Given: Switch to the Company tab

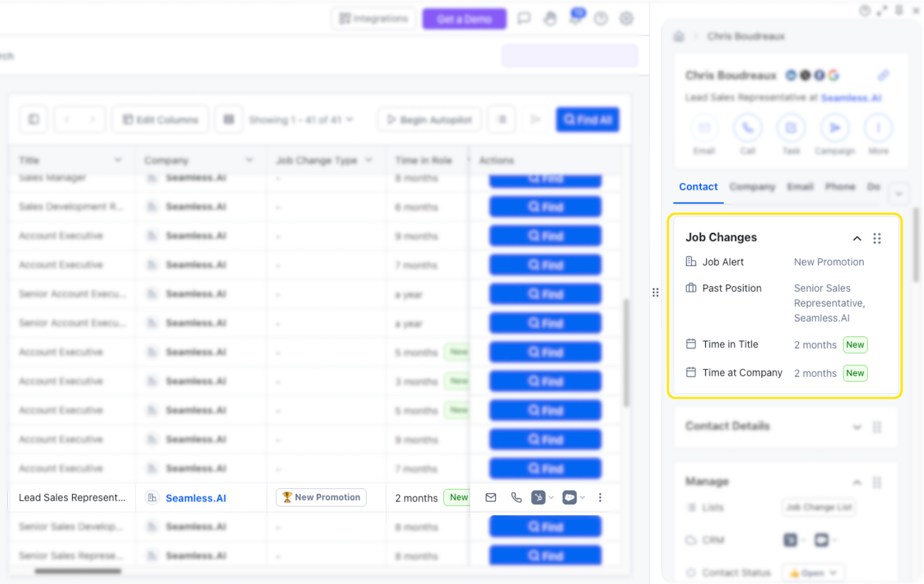Looking at the screenshot, I should pos(752,187).
